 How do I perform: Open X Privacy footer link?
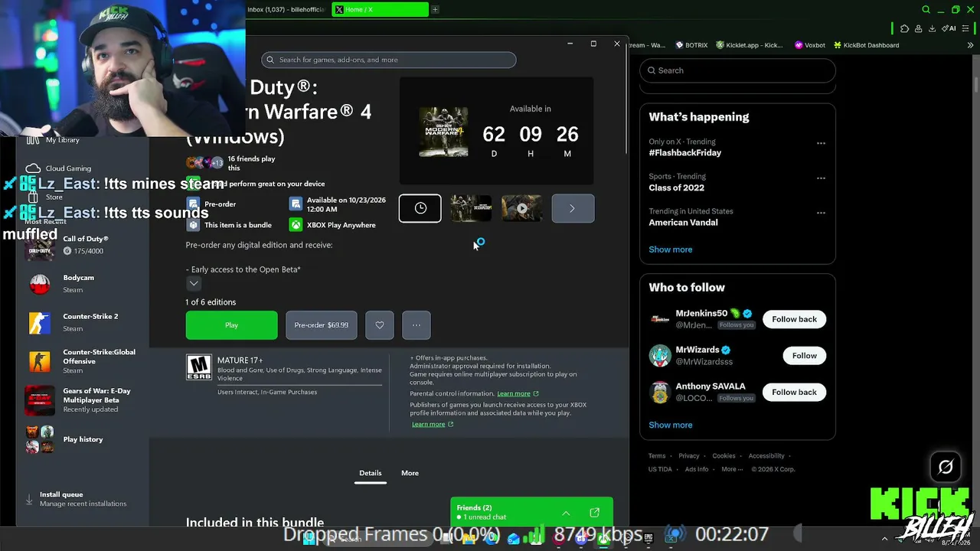[689, 456]
